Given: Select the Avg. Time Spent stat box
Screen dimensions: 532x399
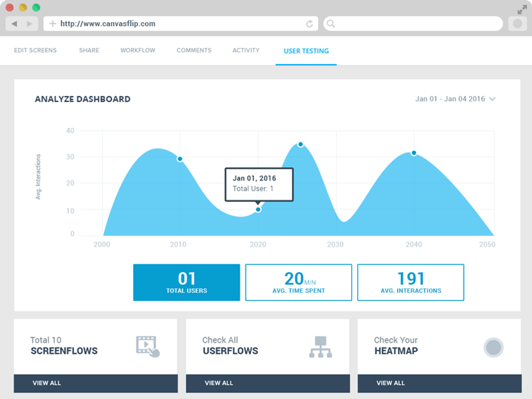Looking at the screenshot, I should (298, 283).
